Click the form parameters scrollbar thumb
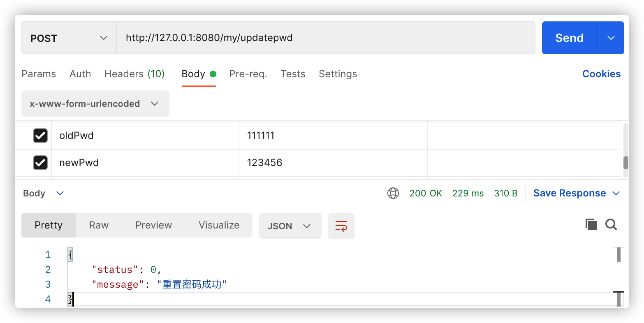Viewport: 644px width, 323px height. click(626, 163)
